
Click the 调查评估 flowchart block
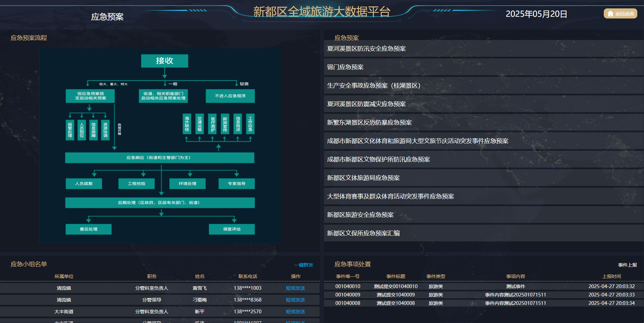[x=231, y=229]
